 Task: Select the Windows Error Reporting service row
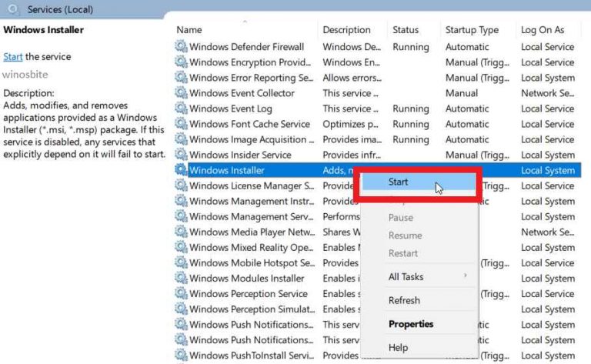[x=251, y=78]
